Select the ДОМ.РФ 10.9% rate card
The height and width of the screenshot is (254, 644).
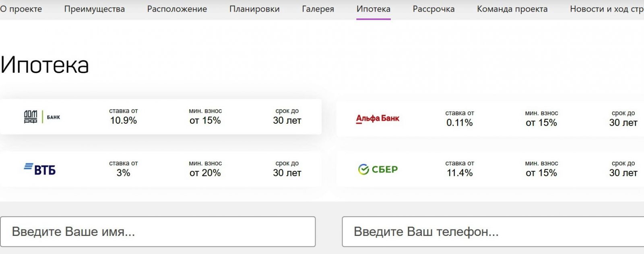coord(161,117)
